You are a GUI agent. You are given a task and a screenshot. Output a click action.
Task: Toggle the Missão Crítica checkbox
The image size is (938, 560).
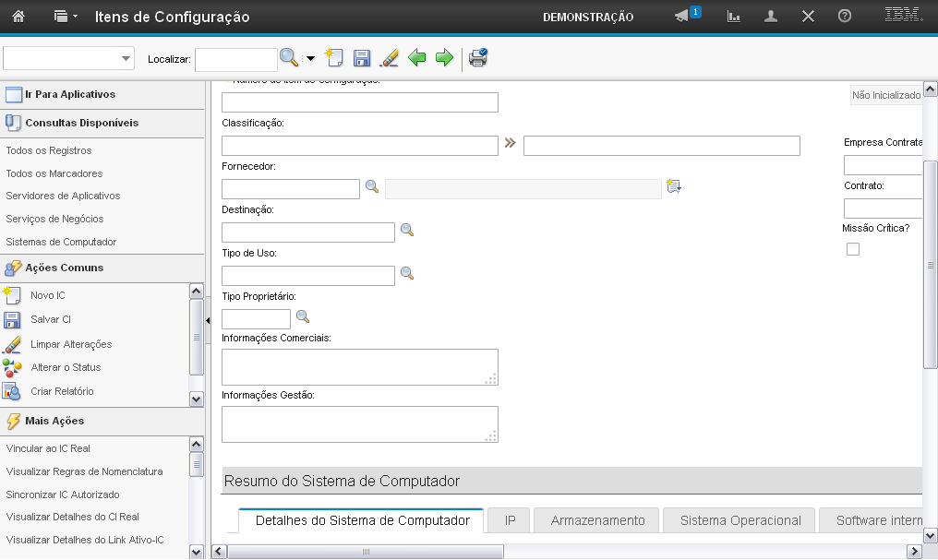point(853,249)
